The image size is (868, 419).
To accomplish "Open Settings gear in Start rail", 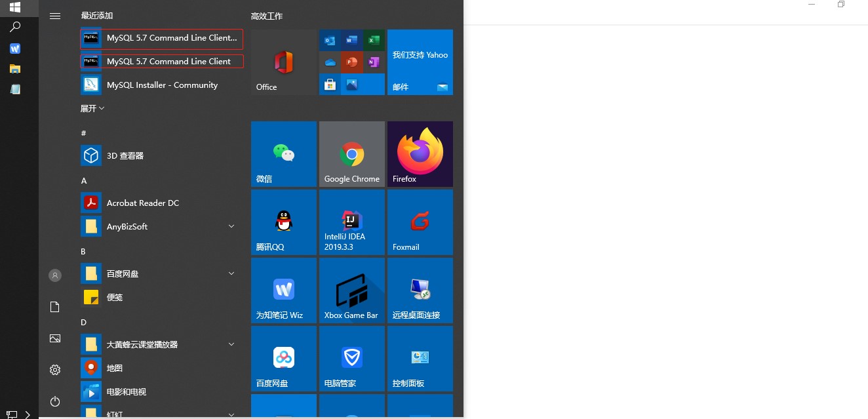I will click(55, 370).
